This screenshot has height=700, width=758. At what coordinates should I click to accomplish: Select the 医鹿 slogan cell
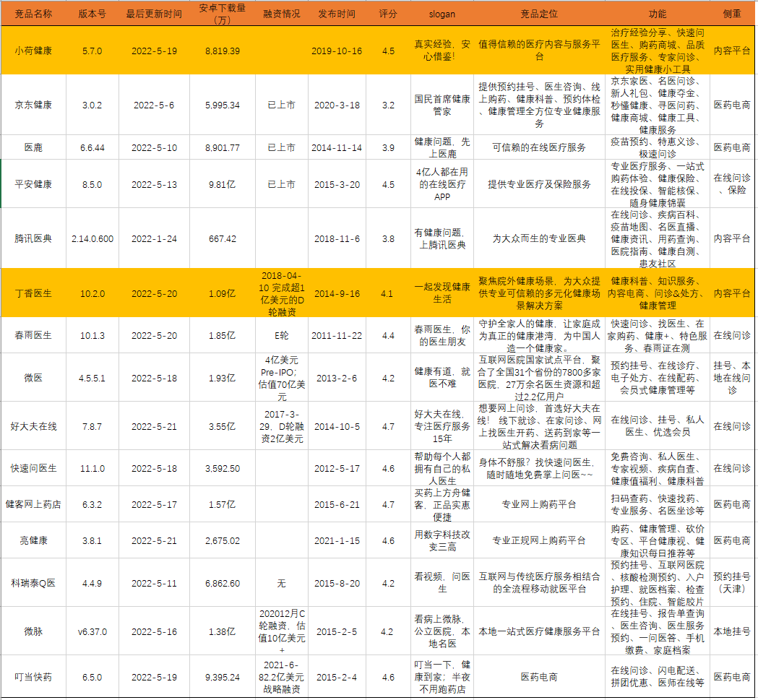pos(442,147)
